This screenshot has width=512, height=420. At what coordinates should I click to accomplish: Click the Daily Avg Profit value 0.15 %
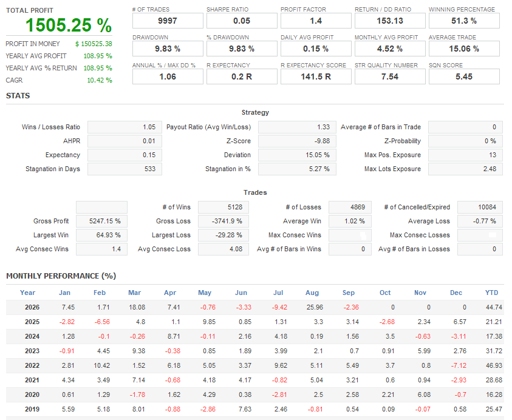coord(316,49)
